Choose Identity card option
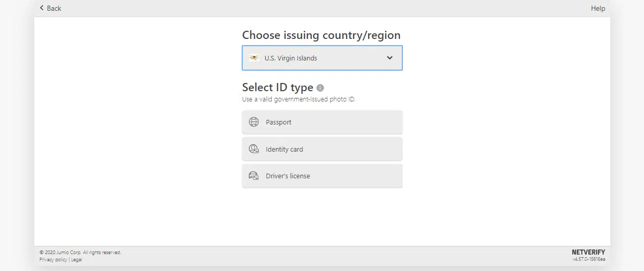Screen dimensions: 644x271 pos(322,149)
